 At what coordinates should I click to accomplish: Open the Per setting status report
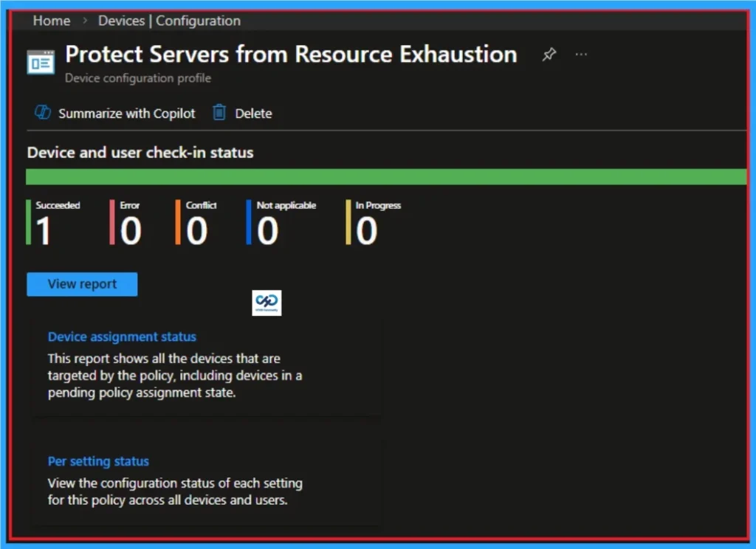coord(97,461)
